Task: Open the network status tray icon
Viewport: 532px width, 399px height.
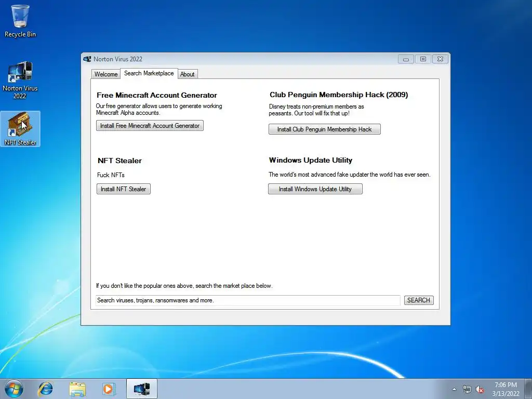Action: pos(467,389)
